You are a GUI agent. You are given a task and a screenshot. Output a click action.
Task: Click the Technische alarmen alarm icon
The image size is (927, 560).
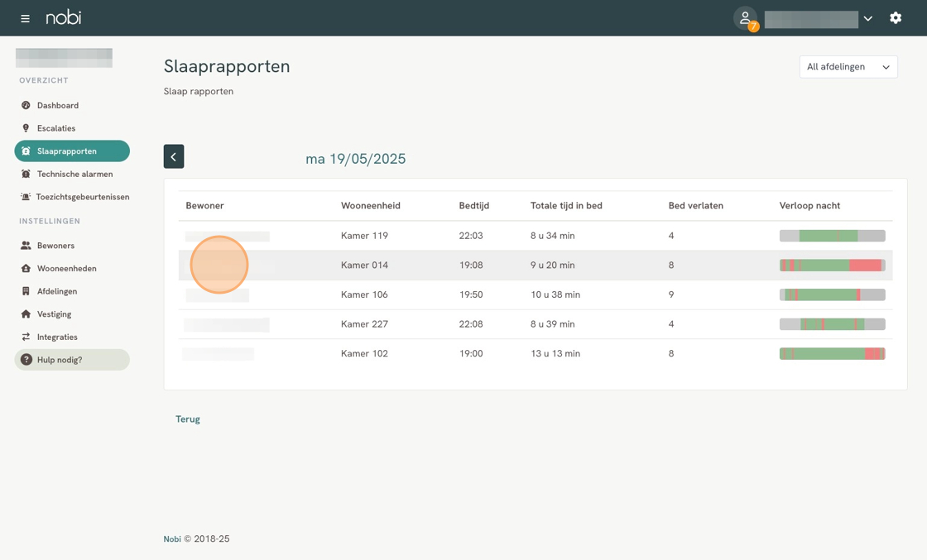click(x=26, y=175)
